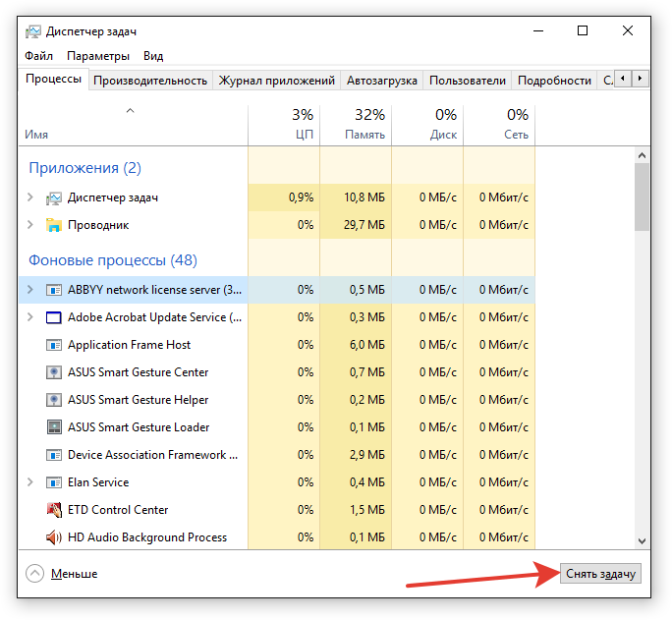The image size is (672, 620).
Task: Click the ASUS Smart Gesture Center icon
Action: point(54,372)
